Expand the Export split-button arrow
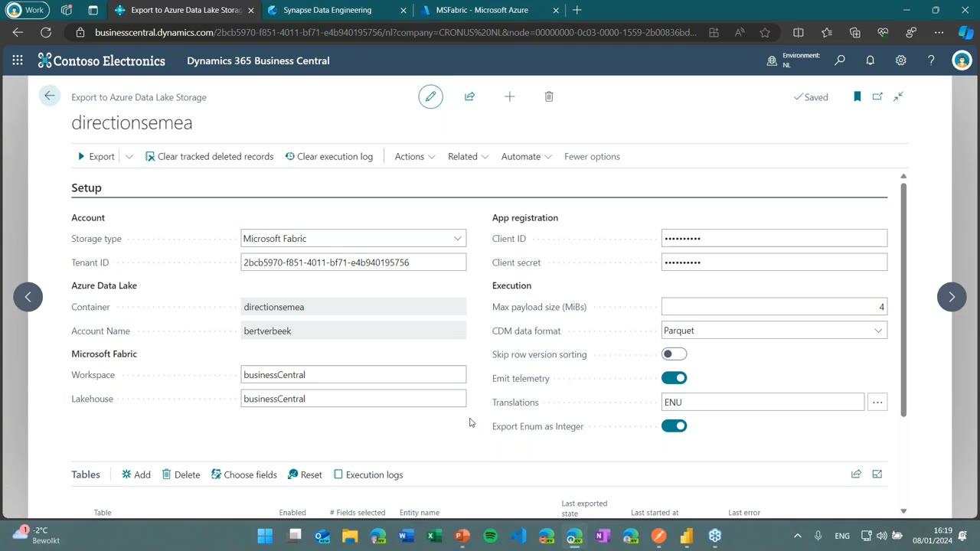This screenshot has height=551, width=980. pos(129,157)
